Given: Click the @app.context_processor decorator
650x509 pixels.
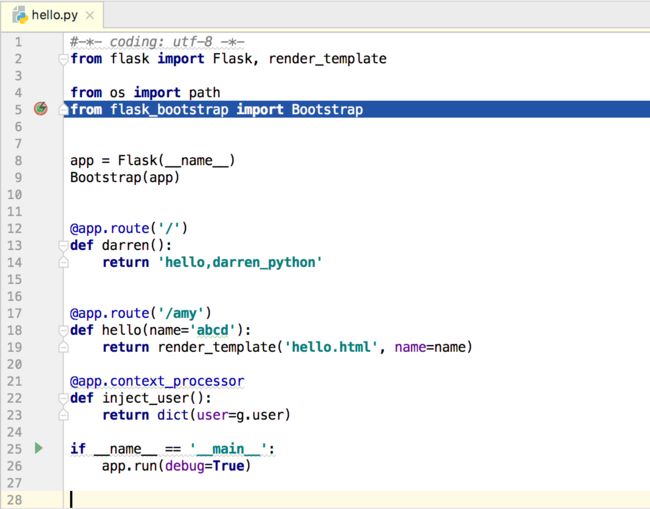Looking at the screenshot, I should coord(157,381).
